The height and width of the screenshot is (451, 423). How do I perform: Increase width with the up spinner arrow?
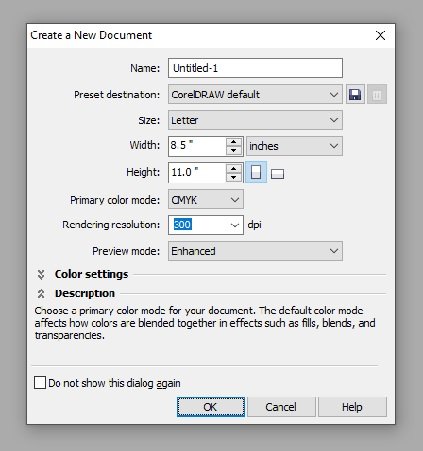tap(234, 142)
